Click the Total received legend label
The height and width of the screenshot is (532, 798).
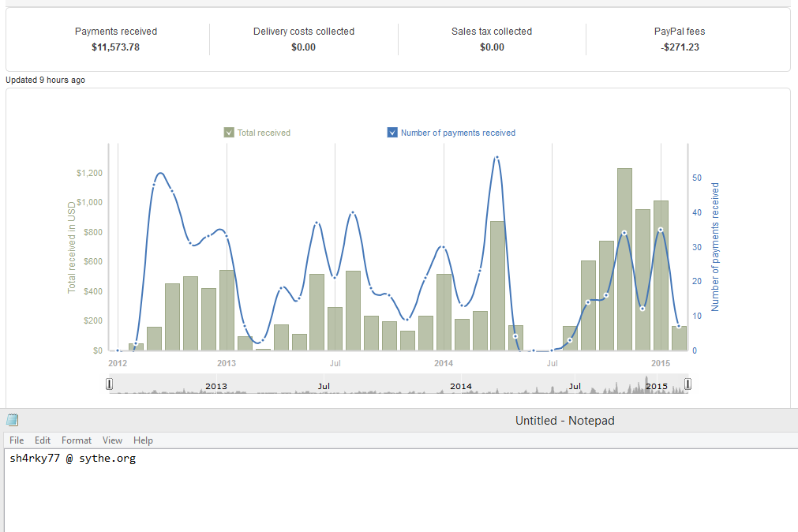(x=264, y=133)
